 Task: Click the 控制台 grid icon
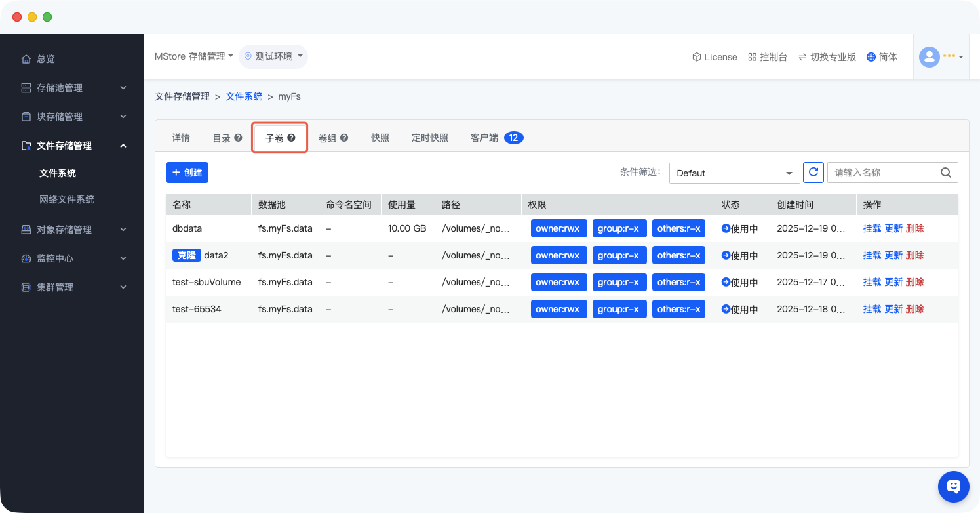(752, 57)
